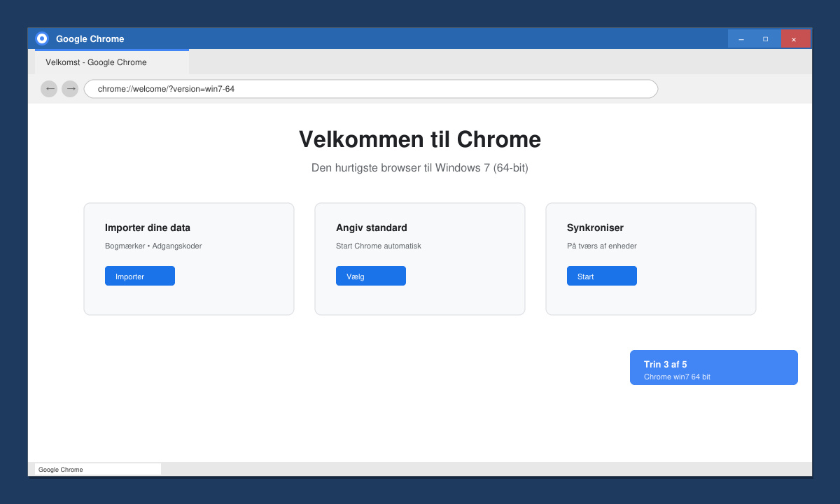Click Bogmærker • Adgangskoder text
Screen dimensions: 840x504
[153, 246]
